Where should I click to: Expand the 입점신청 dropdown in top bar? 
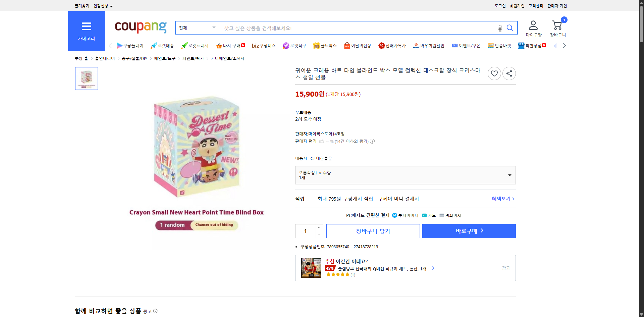[x=103, y=6]
